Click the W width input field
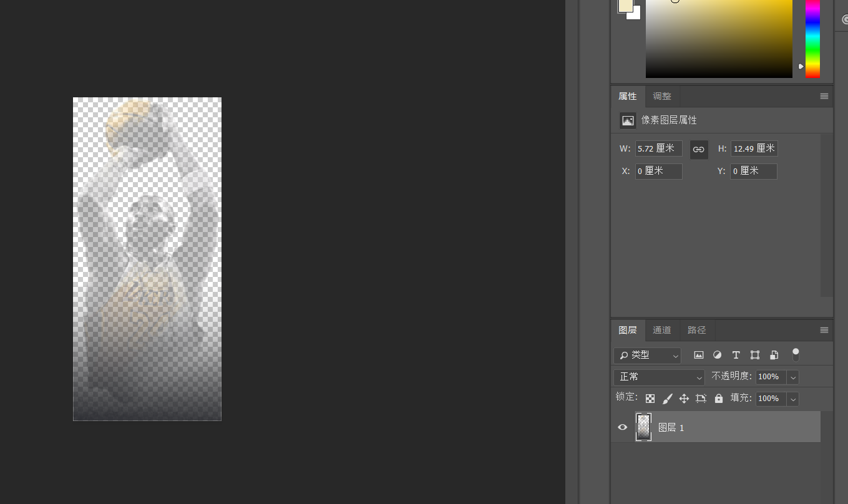 (658, 148)
